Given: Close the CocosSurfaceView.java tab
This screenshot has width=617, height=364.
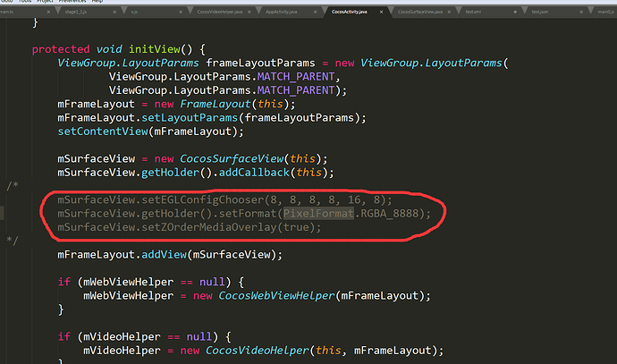Looking at the screenshot, I should point(449,13).
